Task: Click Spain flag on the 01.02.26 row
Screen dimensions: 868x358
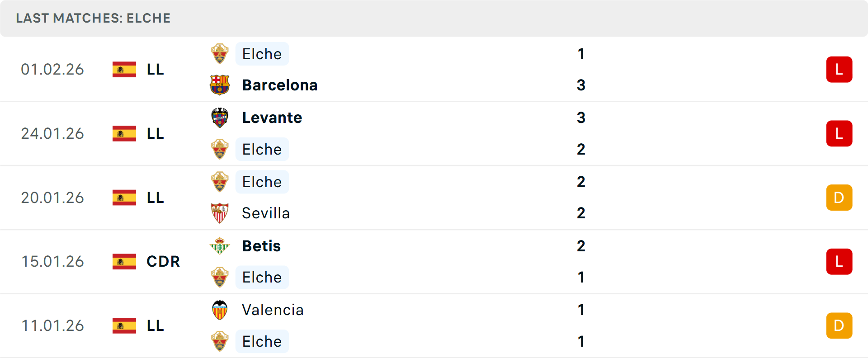Action: [x=124, y=70]
